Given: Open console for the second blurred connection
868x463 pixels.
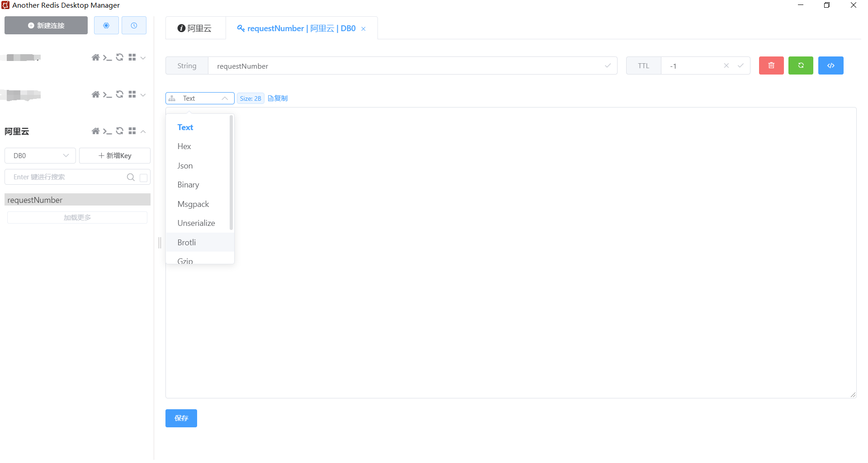Looking at the screenshot, I should (x=107, y=94).
